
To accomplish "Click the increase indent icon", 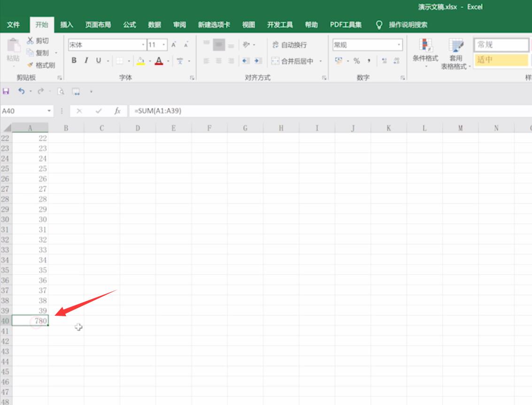I will (258, 61).
